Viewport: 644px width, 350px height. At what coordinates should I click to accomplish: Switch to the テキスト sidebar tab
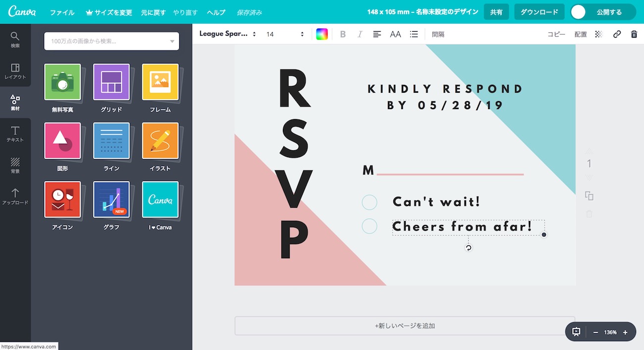15,134
